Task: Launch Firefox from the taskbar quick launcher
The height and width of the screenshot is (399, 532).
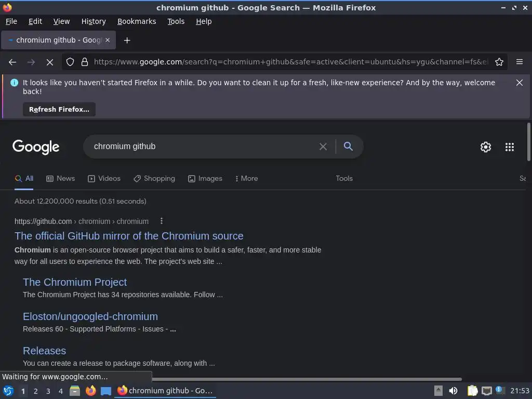Action: click(90, 391)
